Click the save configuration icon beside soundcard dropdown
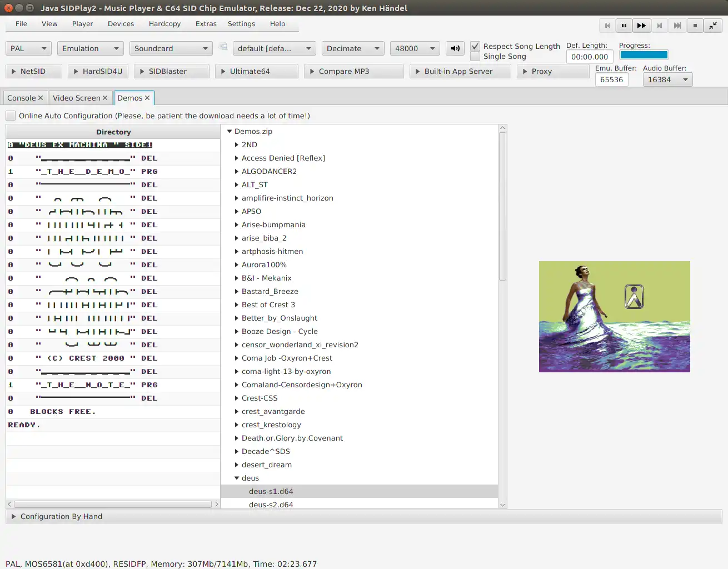This screenshot has height=569, width=728. [223, 48]
